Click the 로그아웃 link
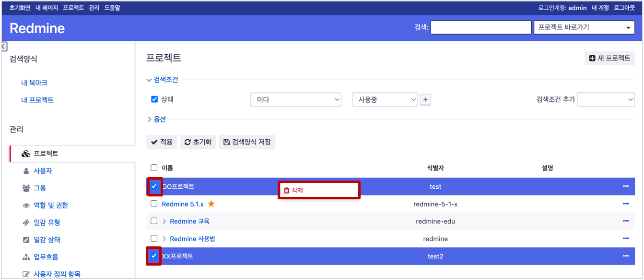This screenshot has height=280, width=644. [x=624, y=8]
